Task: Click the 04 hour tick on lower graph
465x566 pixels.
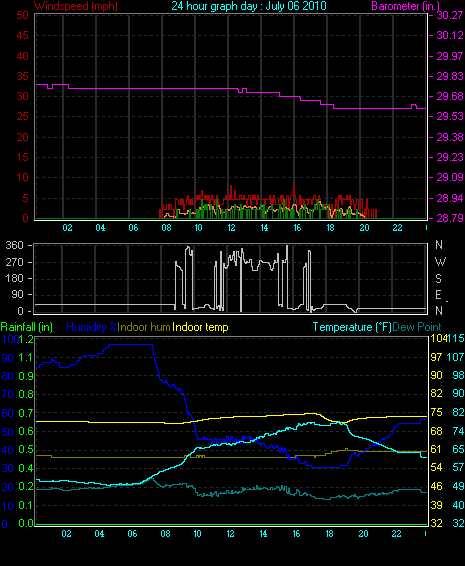Action: (x=99, y=534)
